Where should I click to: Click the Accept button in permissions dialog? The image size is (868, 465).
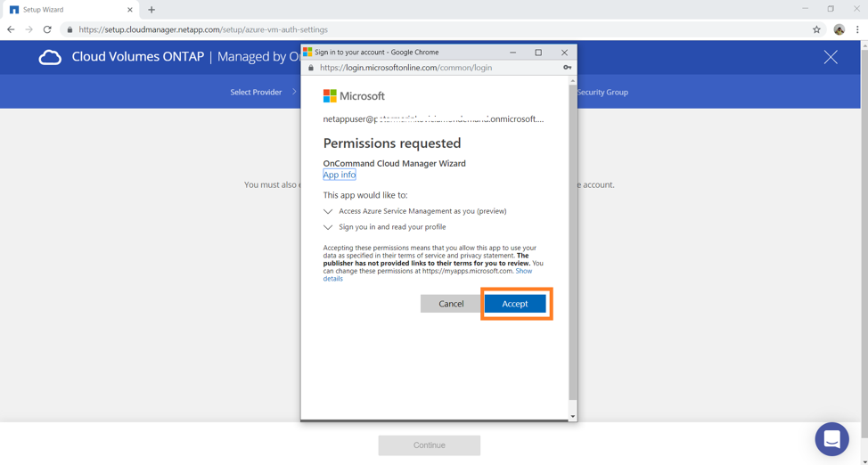515,304
